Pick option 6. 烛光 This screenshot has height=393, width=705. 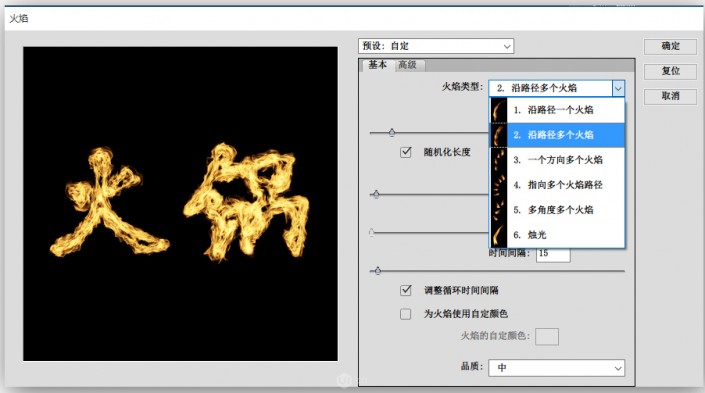tap(557, 235)
